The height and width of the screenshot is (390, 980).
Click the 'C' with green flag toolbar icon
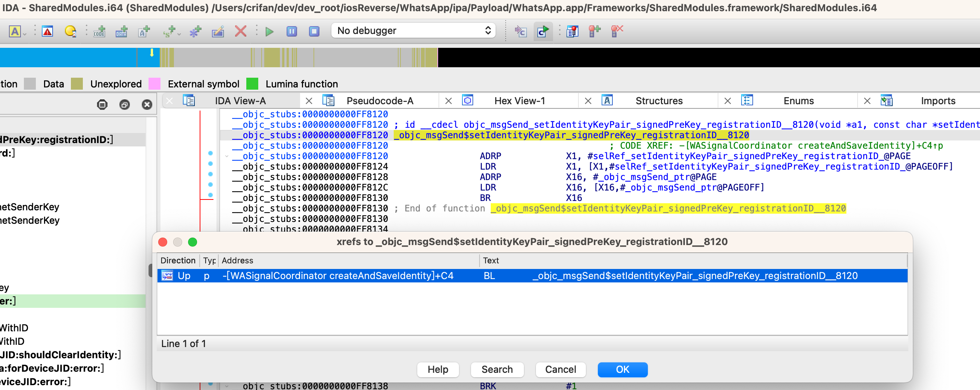click(543, 31)
